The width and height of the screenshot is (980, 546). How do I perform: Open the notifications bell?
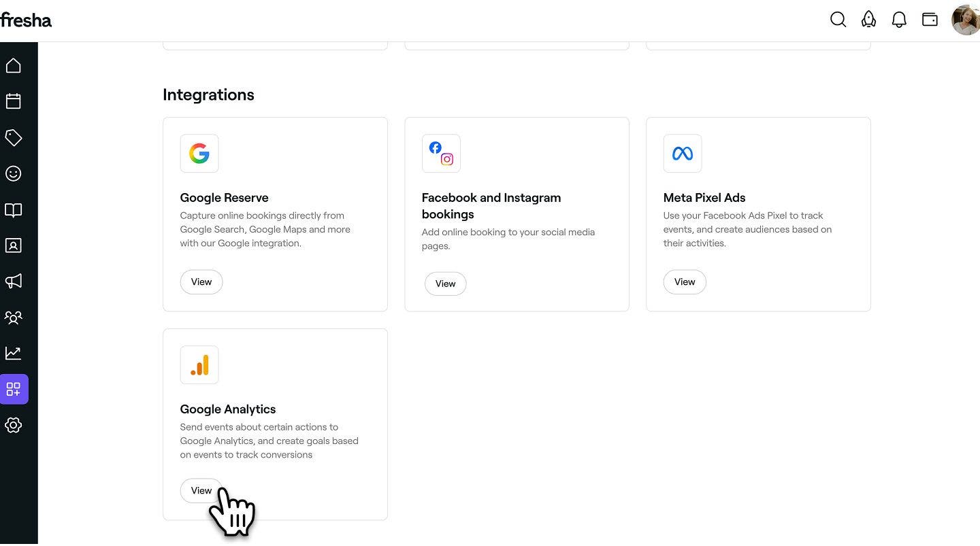point(899,20)
